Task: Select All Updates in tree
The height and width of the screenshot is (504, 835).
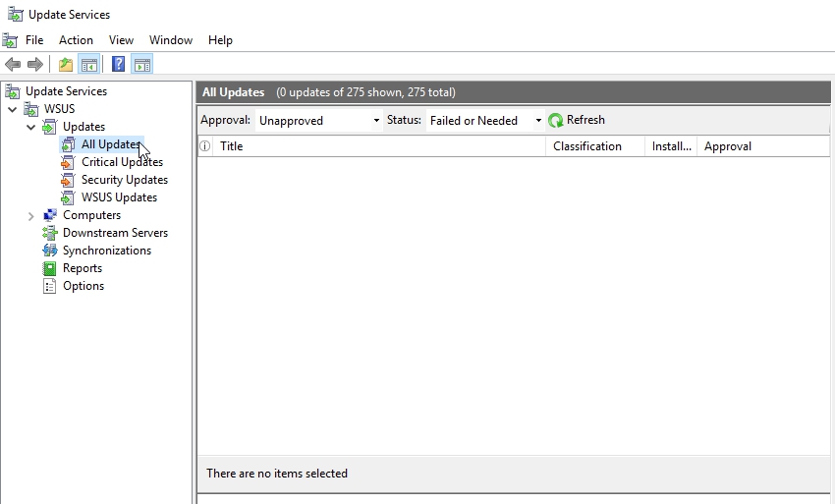Action: [111, 144]
